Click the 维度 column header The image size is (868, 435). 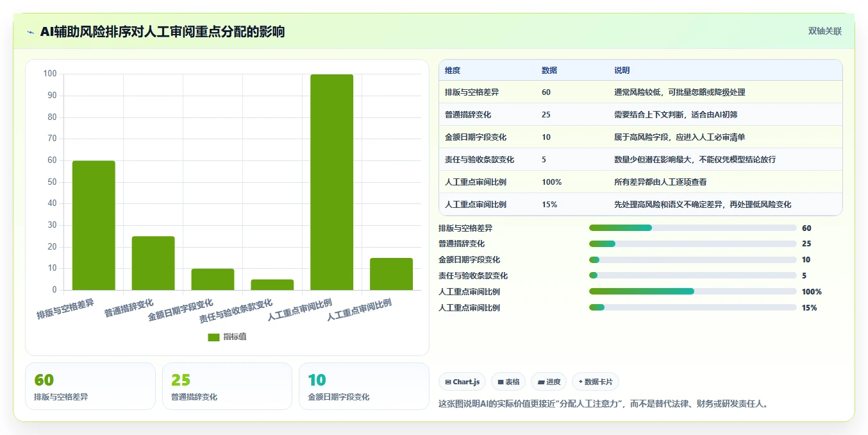tap(453, 71)
